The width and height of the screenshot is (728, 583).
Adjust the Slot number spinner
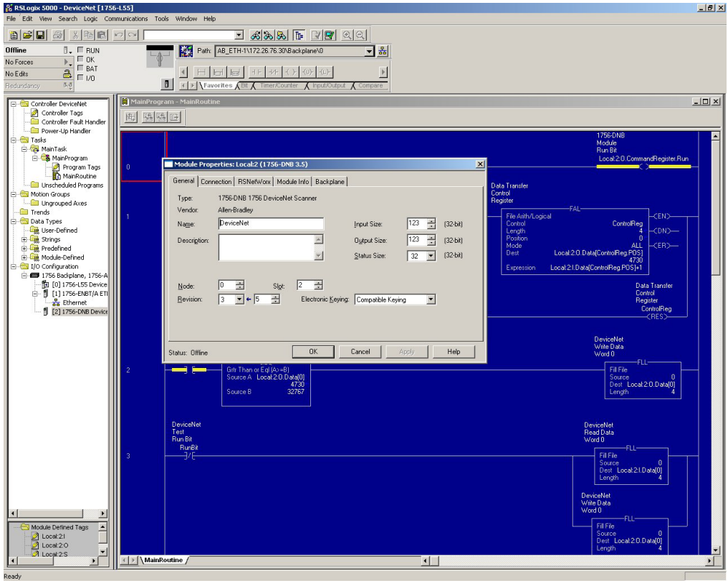pyautogui.click(x=318, y=285)
